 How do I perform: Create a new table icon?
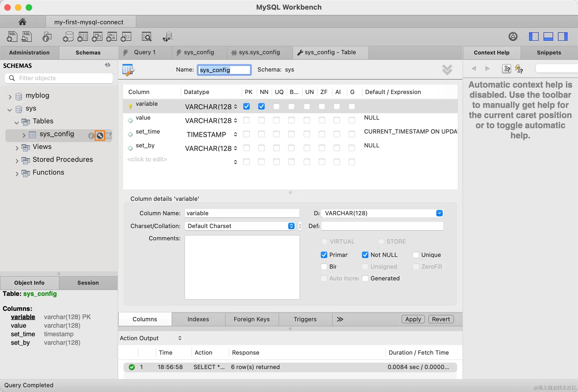click(83, 37)
